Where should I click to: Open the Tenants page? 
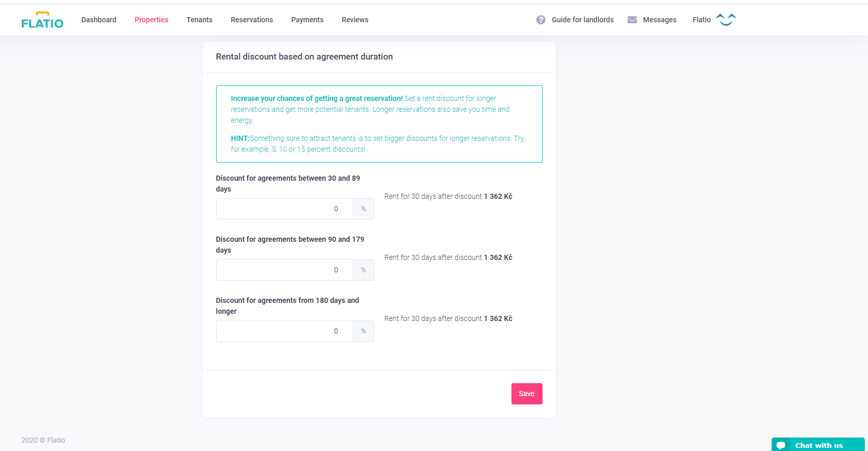pos(200,20)
